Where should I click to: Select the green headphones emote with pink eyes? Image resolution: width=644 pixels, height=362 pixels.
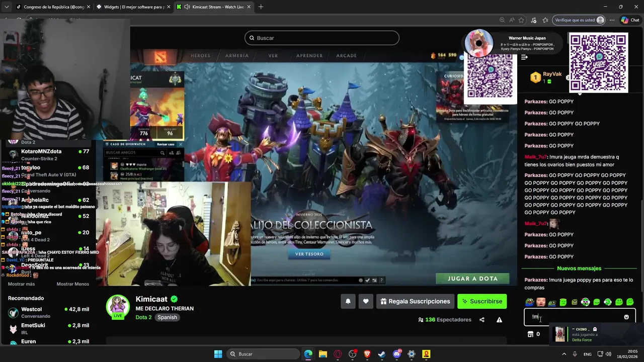[585, 302]
